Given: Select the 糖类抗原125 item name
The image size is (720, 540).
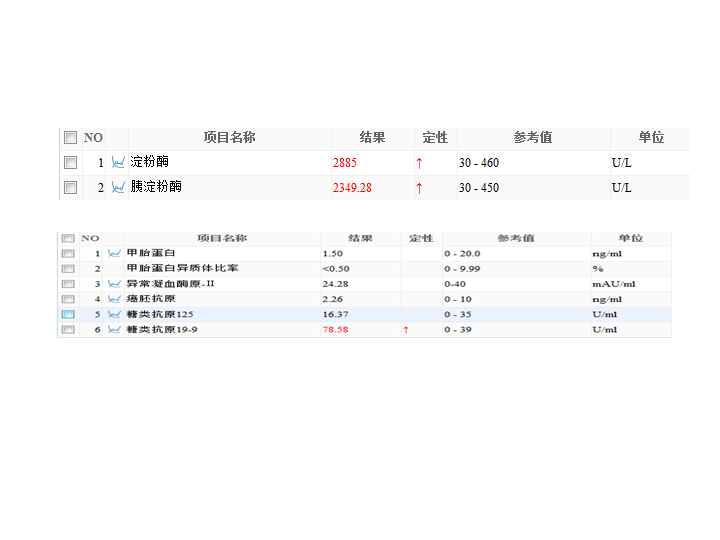Looking at the screenshot, I should click(160, 314).
